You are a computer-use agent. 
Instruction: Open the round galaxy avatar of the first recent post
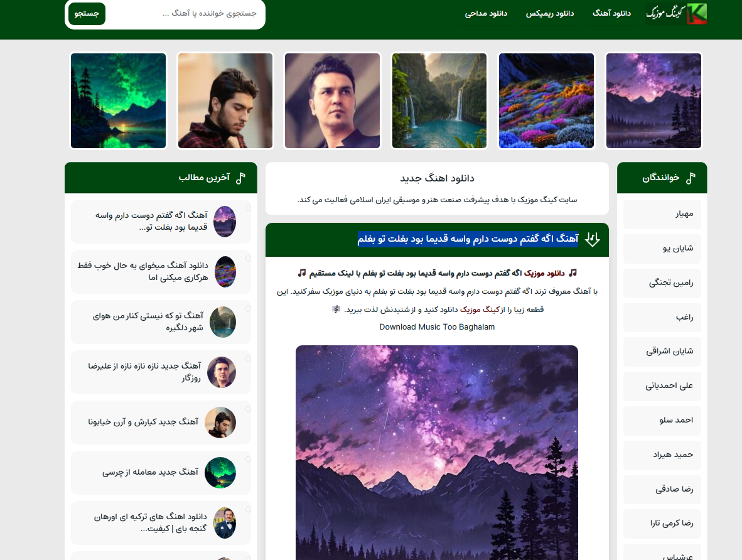tap(225, 222)
